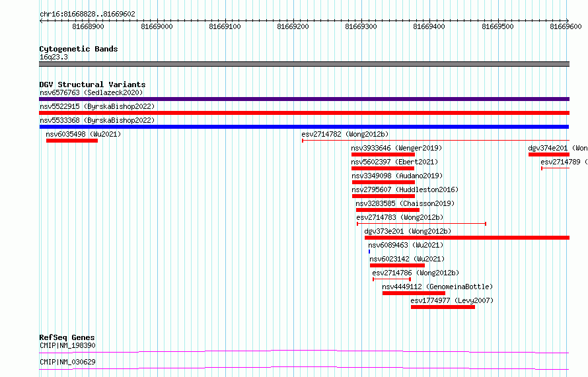The image size is (588, 377).
Task: Click the red bar under nsv2795607
Action: [x=383, y=196]
